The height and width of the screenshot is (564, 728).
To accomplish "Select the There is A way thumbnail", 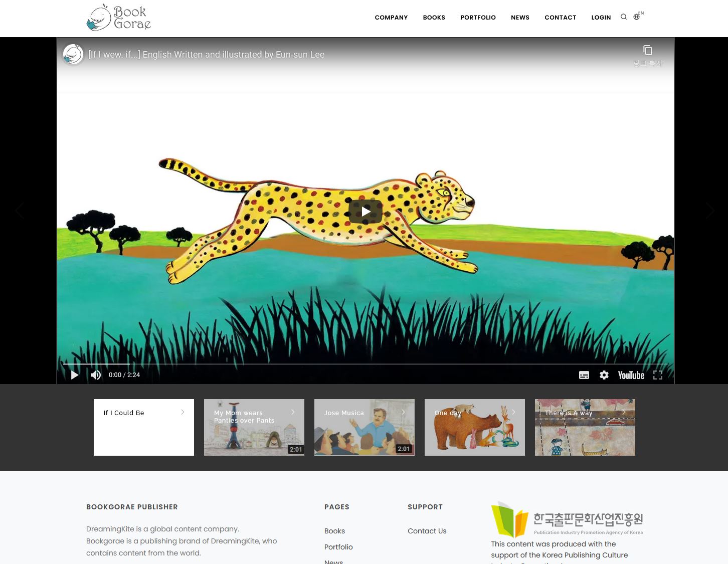I will pyautogui.click(x=585, y=427).
